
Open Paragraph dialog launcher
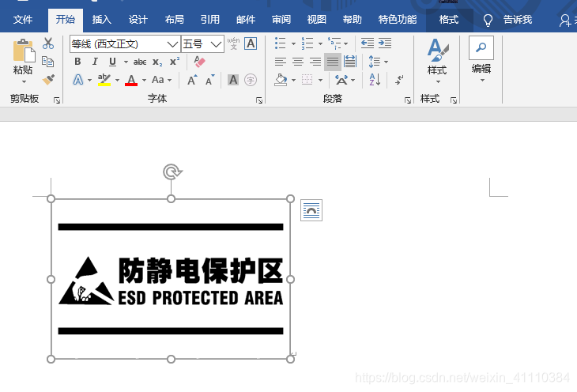(408, 100)
